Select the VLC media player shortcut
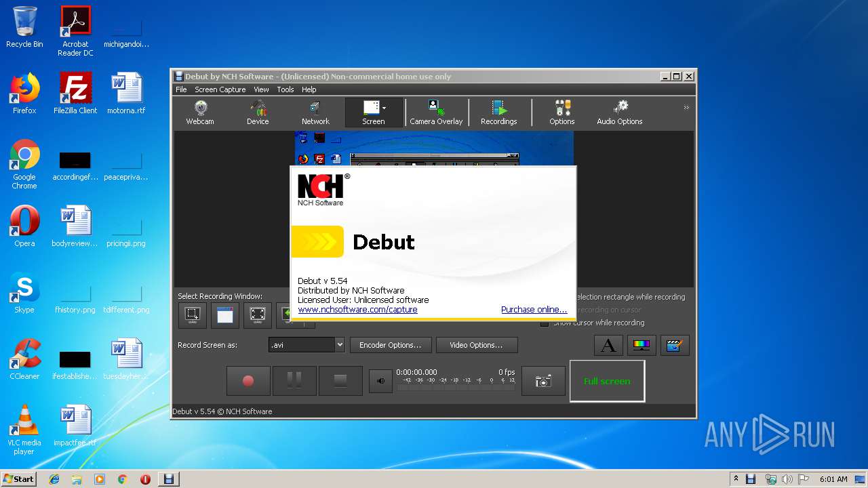This screenshot has width=868, height=488. 24,430
